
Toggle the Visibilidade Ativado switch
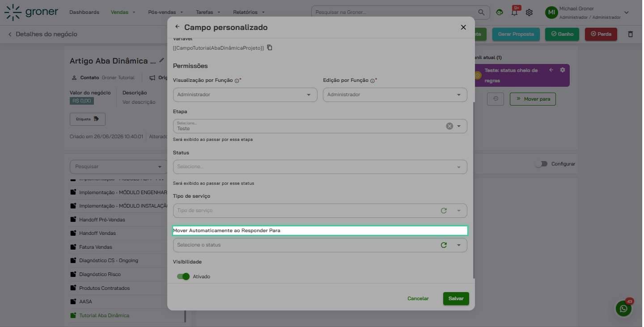[x=183, y=276]
